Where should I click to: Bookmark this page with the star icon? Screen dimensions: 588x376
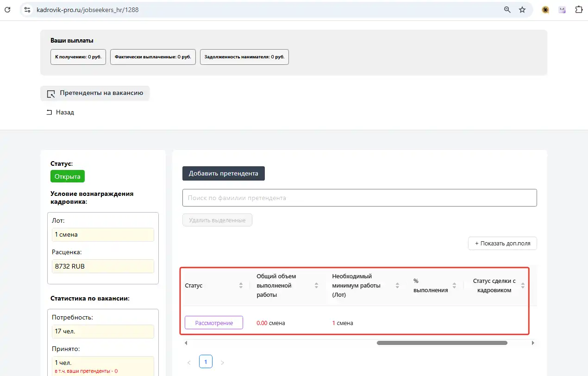click(522, 10)
